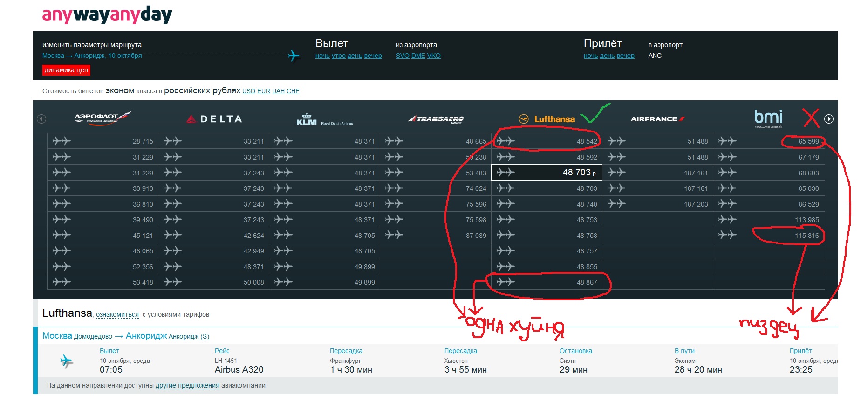
Task: Select the Delta airline logo
Action: (x=214, y=119)
